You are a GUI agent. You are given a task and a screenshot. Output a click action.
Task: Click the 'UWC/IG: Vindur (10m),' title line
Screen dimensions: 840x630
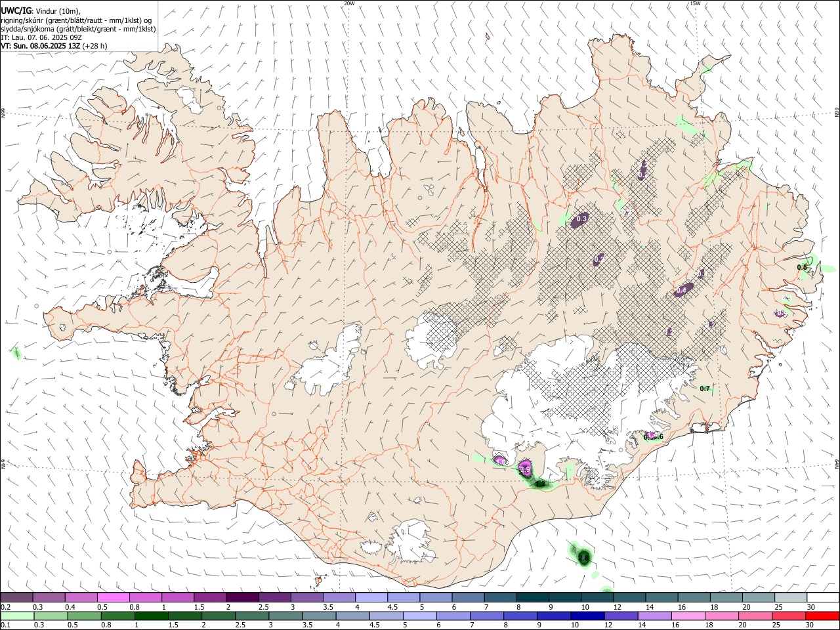pyautogui.click(x=41, y=10)
